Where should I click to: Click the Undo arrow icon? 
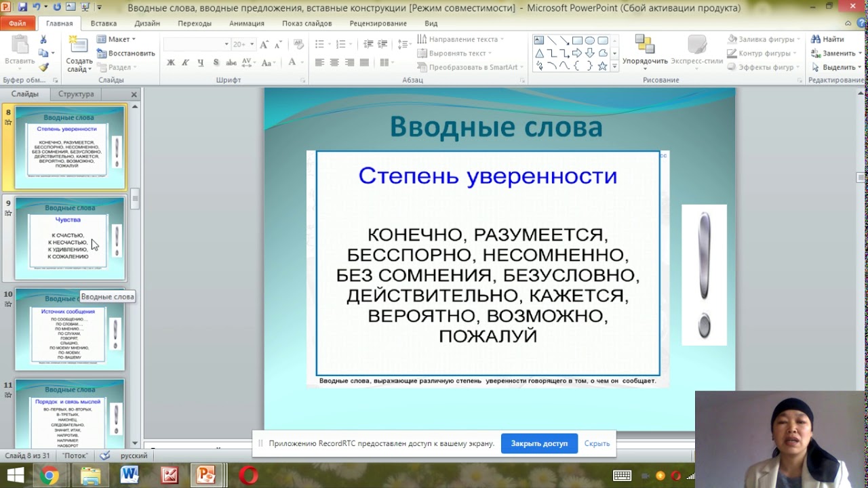[37, 7]
